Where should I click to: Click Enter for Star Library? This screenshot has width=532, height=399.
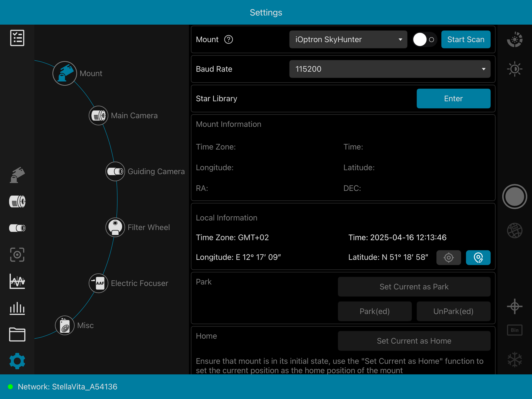(x=454, y=99)
